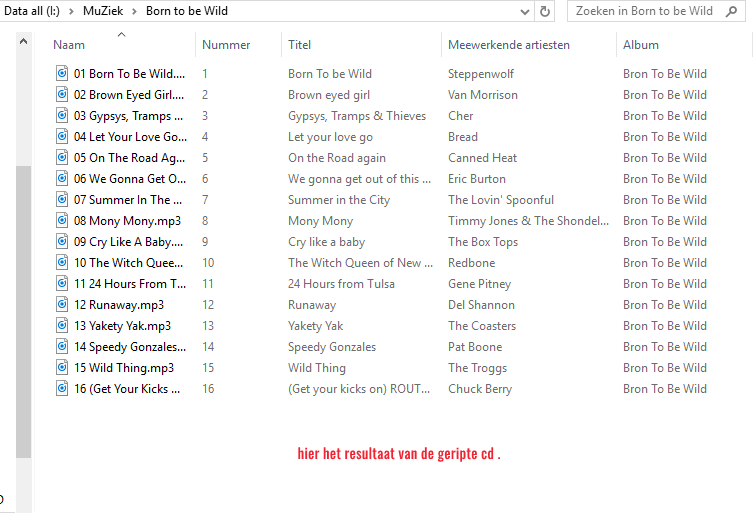This screenshot has height=513, width=753.
Task: Click the mp3 icon of 02 Brown Eyed Girl
Action: pyautogui.click(x=62, y=94)
